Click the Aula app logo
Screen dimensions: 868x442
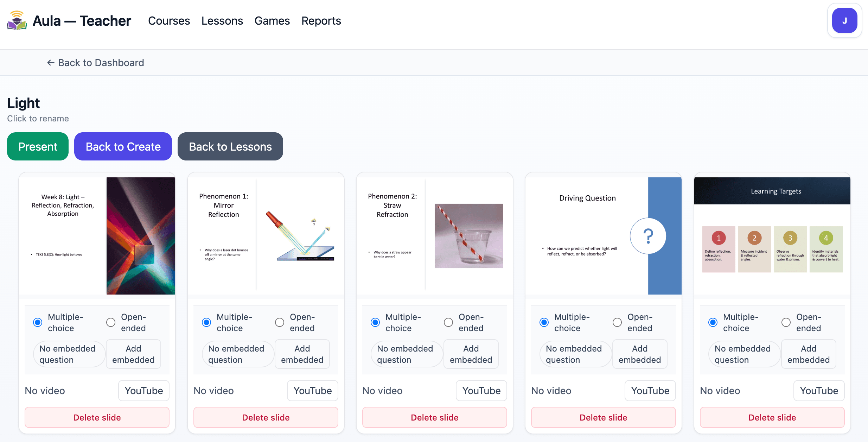click(16, 20)
